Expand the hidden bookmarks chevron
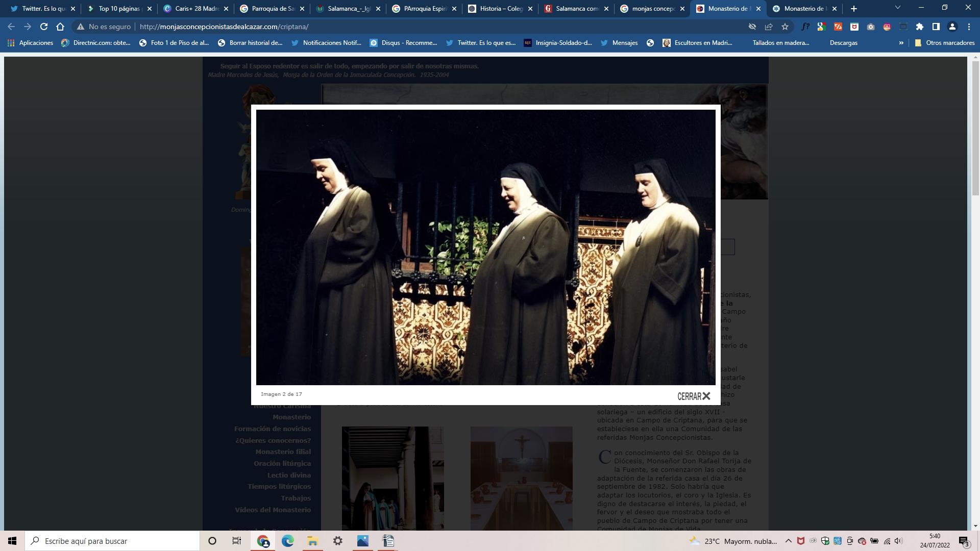This screenshot has width=980, height=551. click(901, 43)
